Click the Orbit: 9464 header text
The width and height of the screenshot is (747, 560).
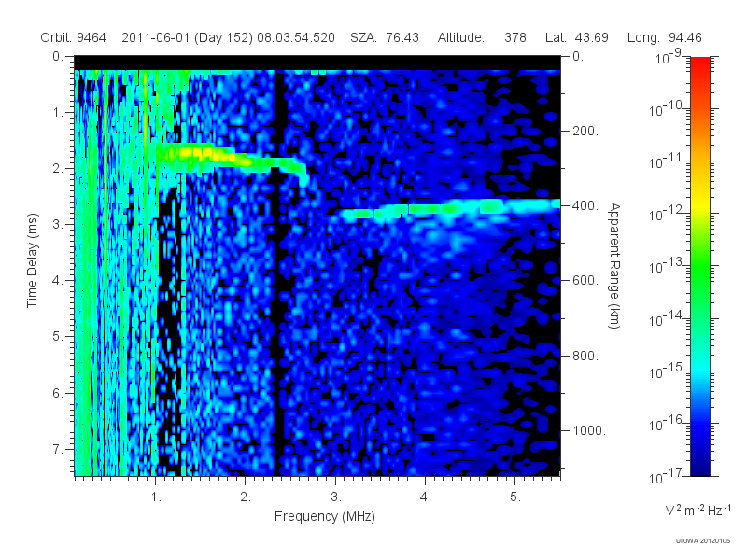point(73,37)
